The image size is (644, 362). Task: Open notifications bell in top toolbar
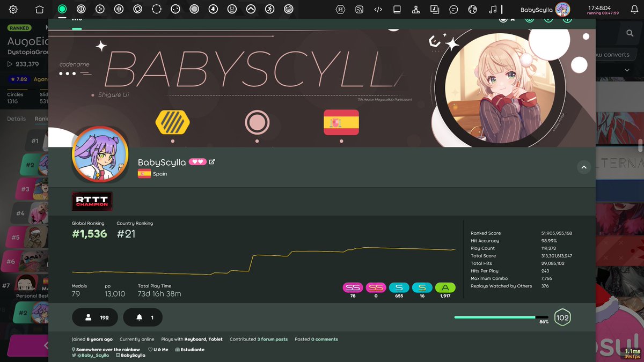[x=634, y=9]
